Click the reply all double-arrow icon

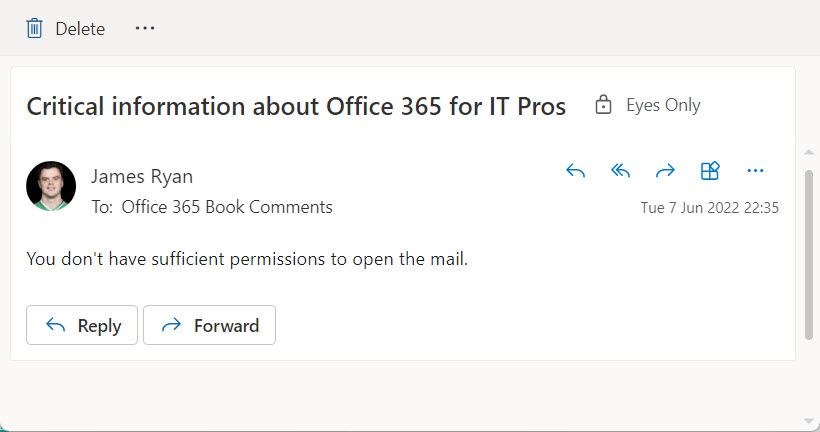[x=620, y=170]
